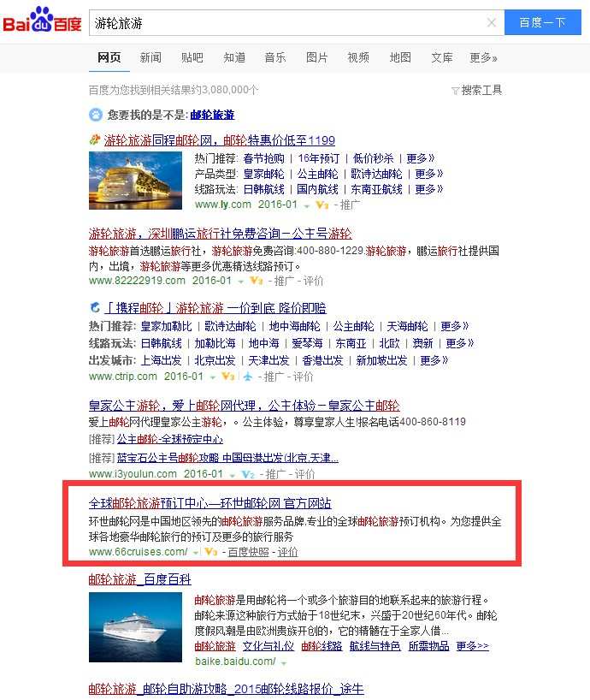Click the V3 badge on the 82222919.com result
590x700 pixels.
(256, 281)
